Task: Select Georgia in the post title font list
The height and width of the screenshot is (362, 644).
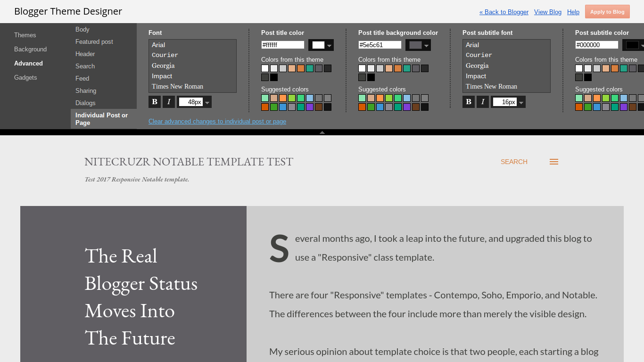Action: point(163,66)
